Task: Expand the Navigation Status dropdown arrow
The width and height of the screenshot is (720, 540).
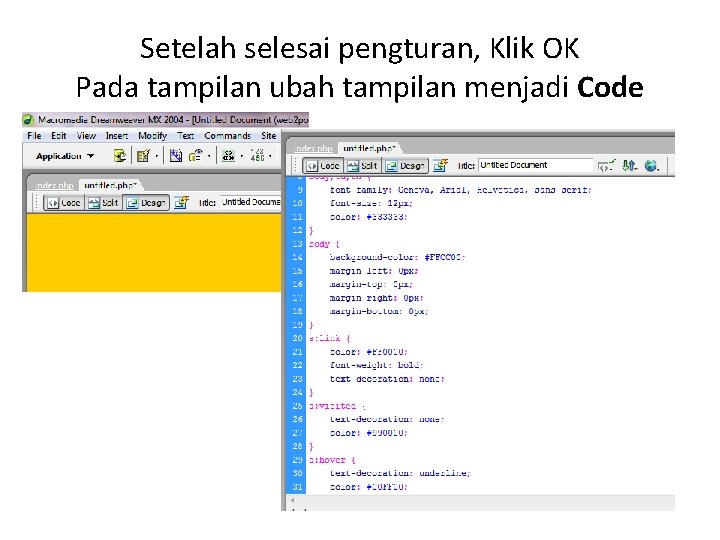Action: click(x=270, y=157)
